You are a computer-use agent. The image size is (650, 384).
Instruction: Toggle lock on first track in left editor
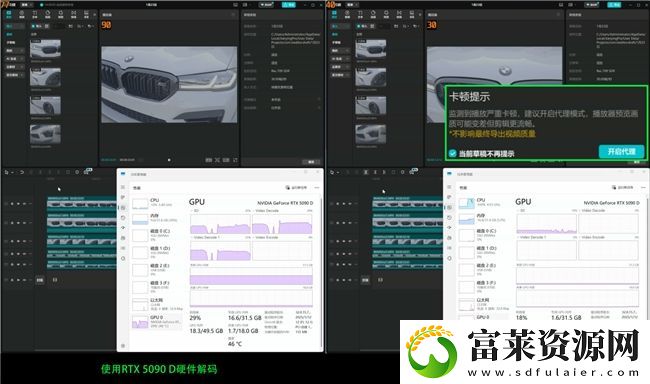(12, 204)
